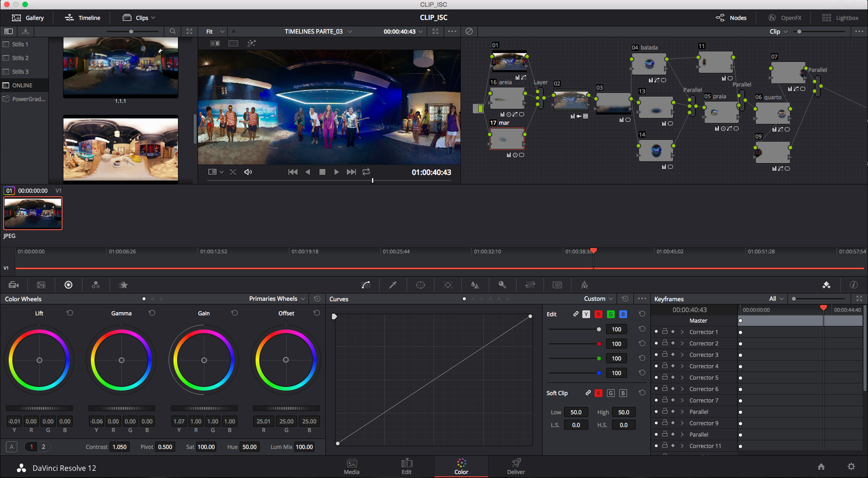Open the Tracker palette icon
This screenshot has width=868, height=478.
(448, 285)
